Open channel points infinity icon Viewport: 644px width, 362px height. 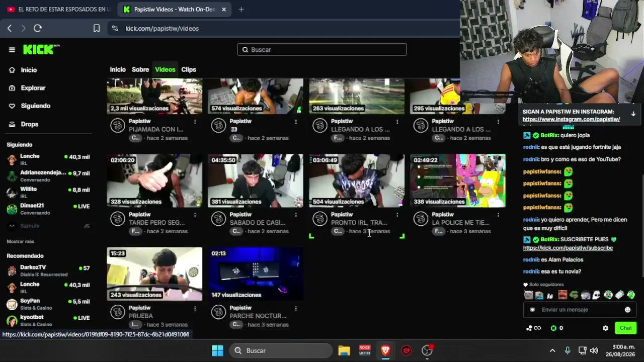tap(533, 328)
